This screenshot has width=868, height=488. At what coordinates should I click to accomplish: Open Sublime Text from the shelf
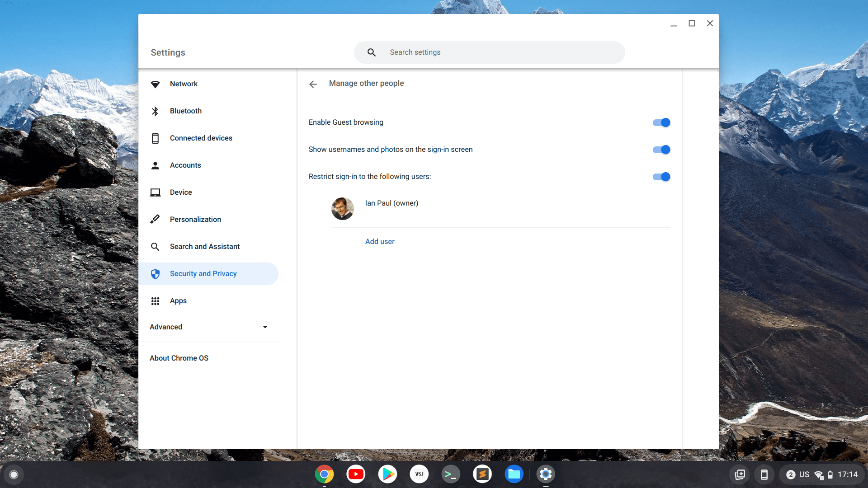tap(482, 474)
